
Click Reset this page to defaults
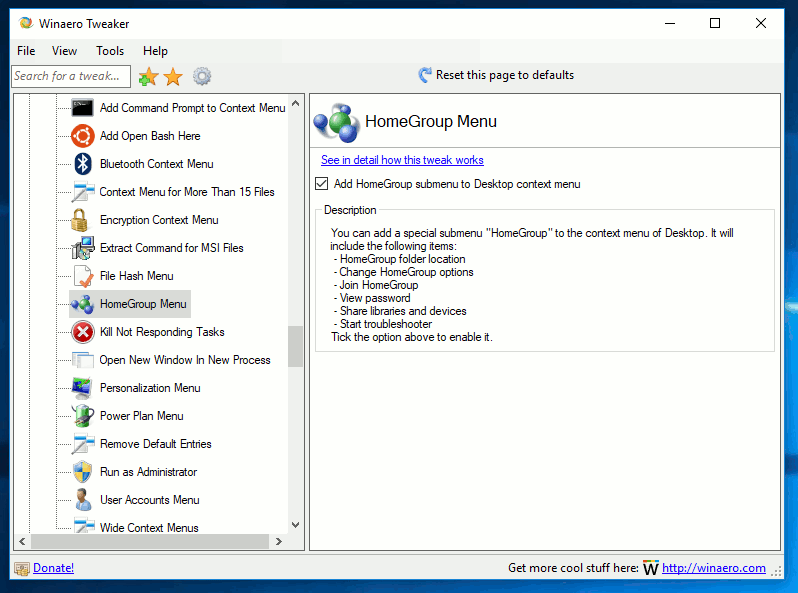point(504,75)
